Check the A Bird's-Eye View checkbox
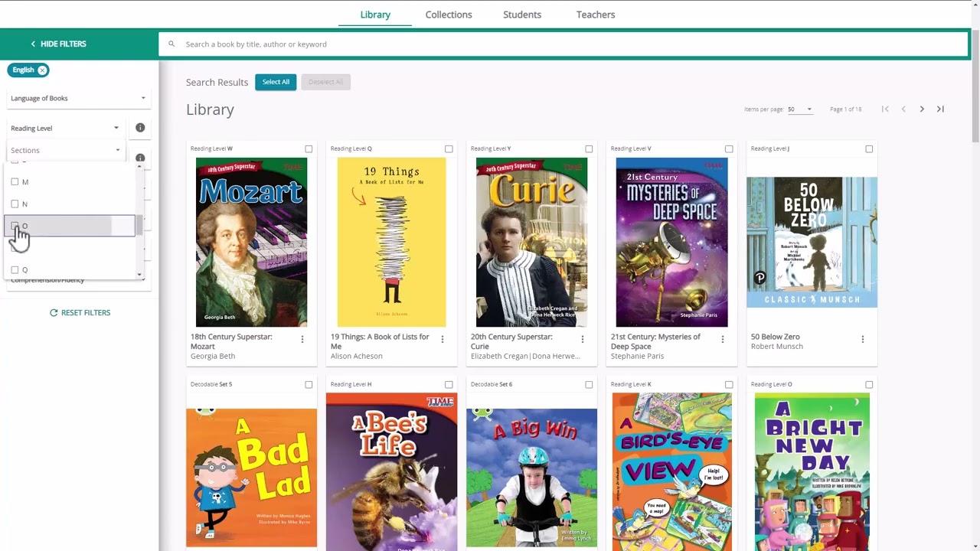Image resolution: width=980 pixels, height=551 pixels. 729,385
